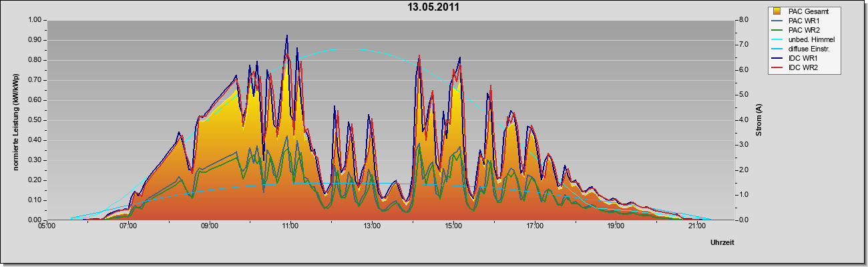
Task: Click the IDC WR1 legend line marker
Action: coord(778,58)
